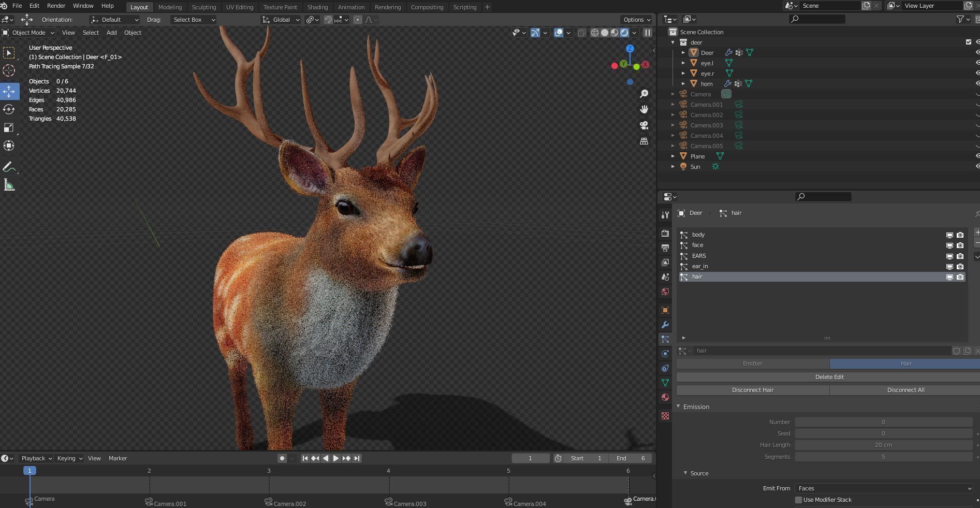
Task: Open the Scene properties tab
Action: tap(665, 277)
